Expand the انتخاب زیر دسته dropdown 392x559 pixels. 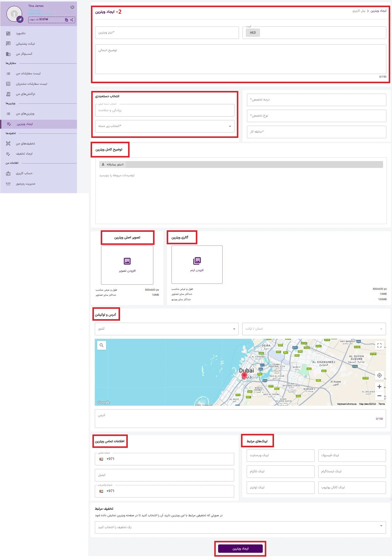point(165,126)
